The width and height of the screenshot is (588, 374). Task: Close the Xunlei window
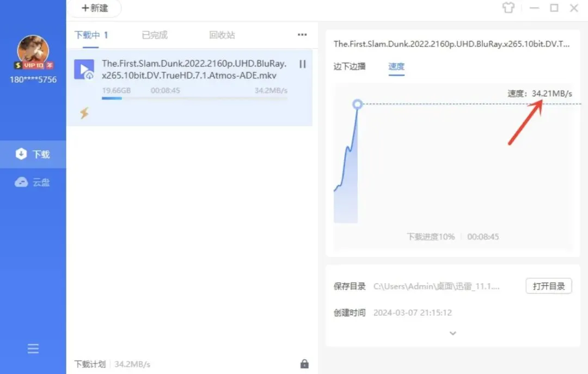pos(574,8)
